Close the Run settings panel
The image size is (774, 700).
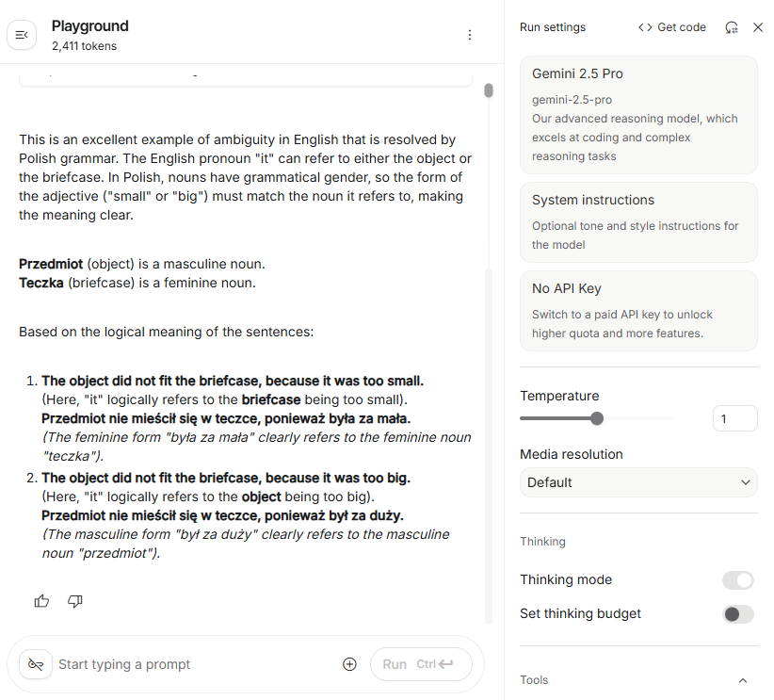click(x=758, y=27)
